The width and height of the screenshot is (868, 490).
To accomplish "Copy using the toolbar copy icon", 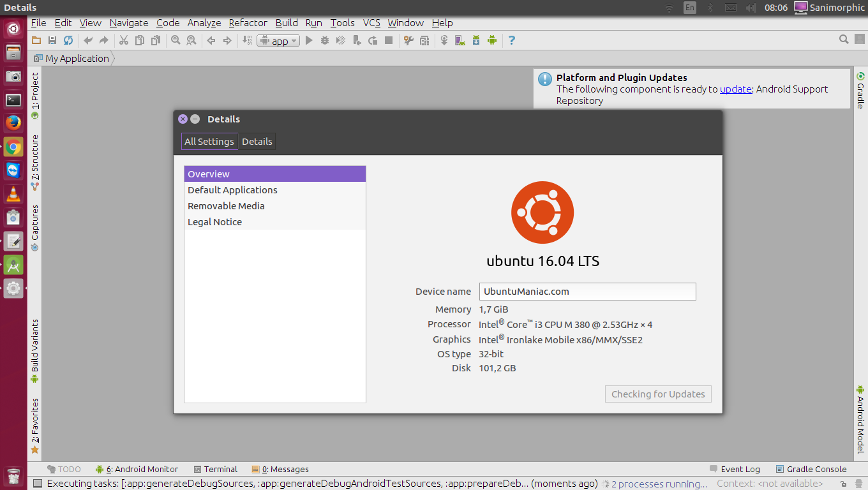I will pyautogui.click(x=140, y=40).
